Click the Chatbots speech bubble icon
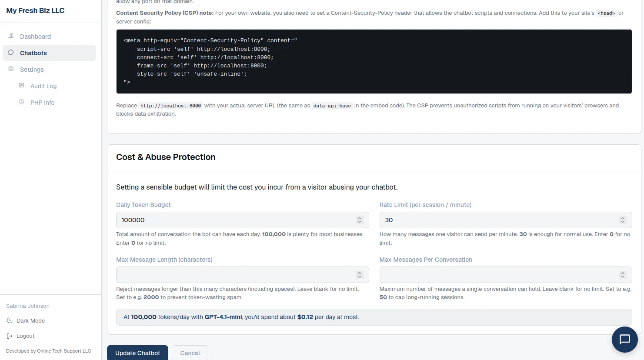 point(11,53)
